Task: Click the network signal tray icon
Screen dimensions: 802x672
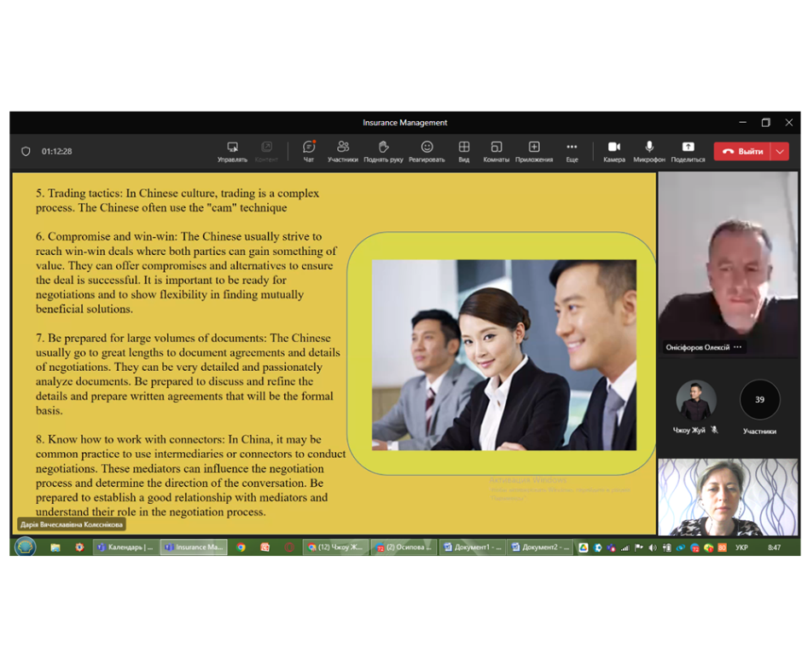Action: [x=625, y=547]
